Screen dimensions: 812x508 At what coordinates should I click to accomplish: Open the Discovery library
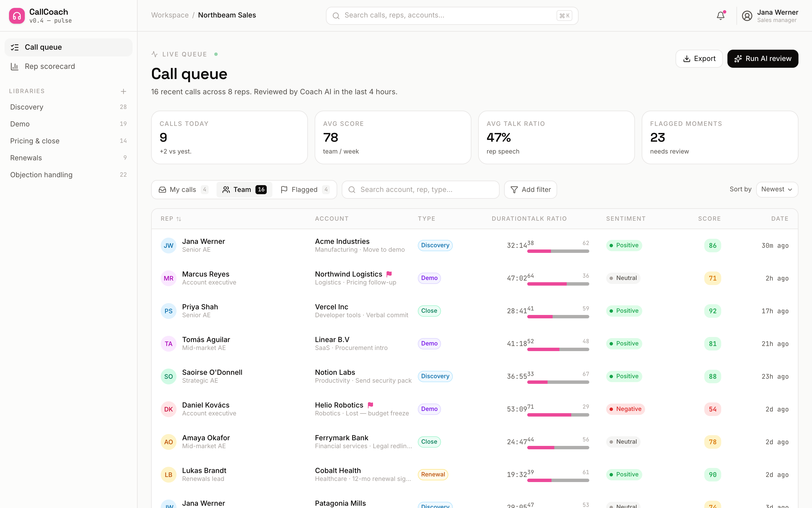[69, 107]
